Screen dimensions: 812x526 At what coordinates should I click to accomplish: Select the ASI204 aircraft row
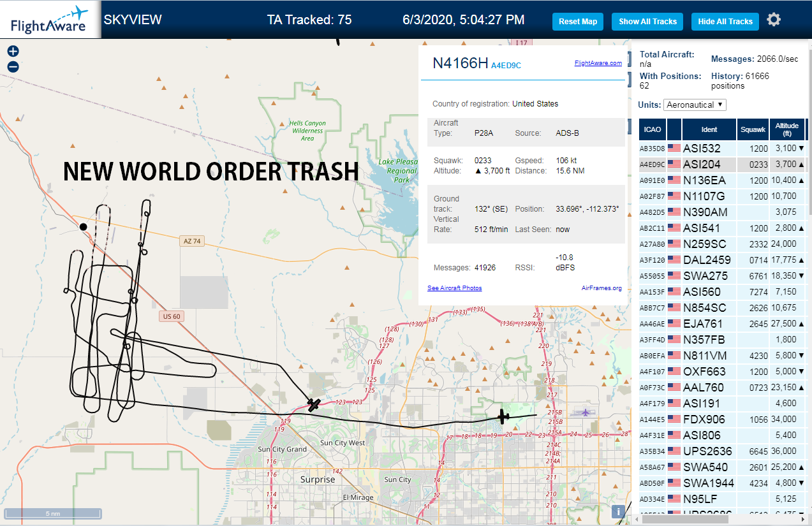[x=723, y=164]
